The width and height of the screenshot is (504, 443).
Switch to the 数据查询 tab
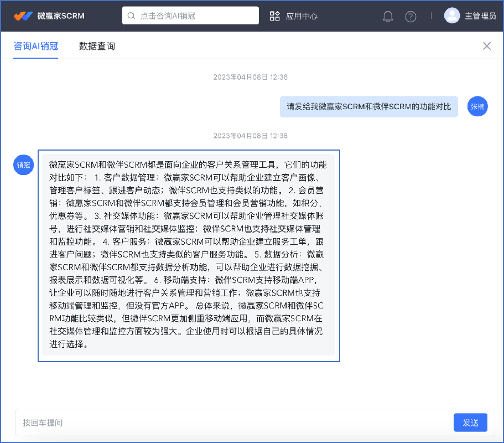[x=97, y=46]
